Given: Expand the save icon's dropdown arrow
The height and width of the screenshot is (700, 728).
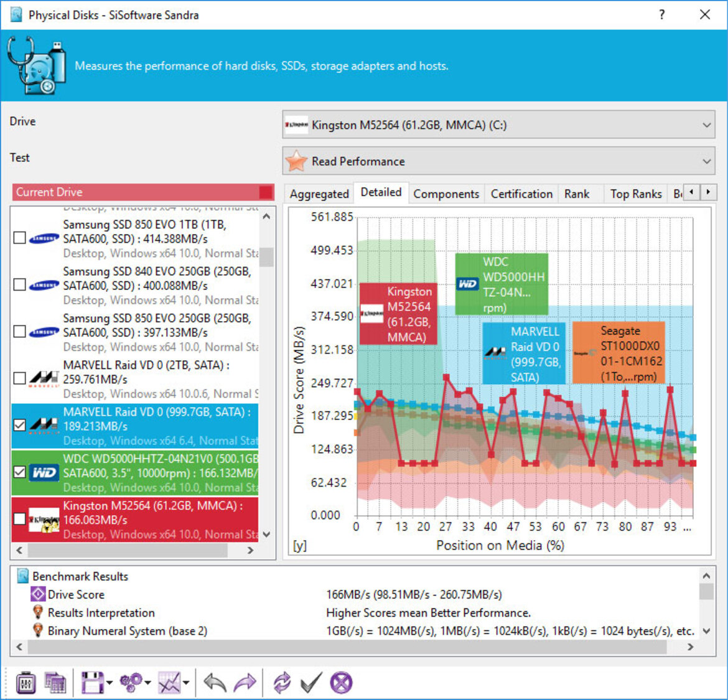Looking at the screenshot, I should pos(110,683).
